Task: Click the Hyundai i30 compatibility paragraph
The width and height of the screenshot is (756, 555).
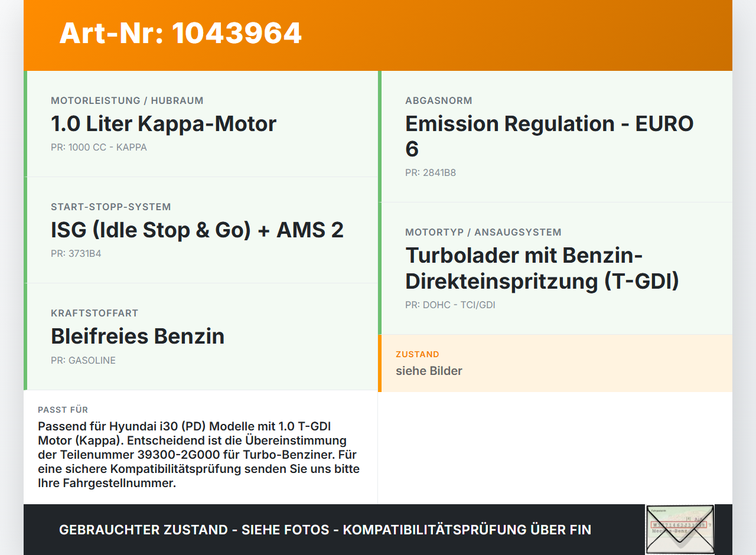Action: click(199, 455)
